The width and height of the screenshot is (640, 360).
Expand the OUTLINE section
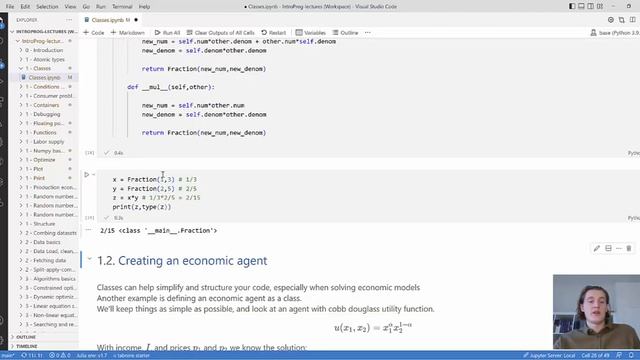click(x=44, y=337)
